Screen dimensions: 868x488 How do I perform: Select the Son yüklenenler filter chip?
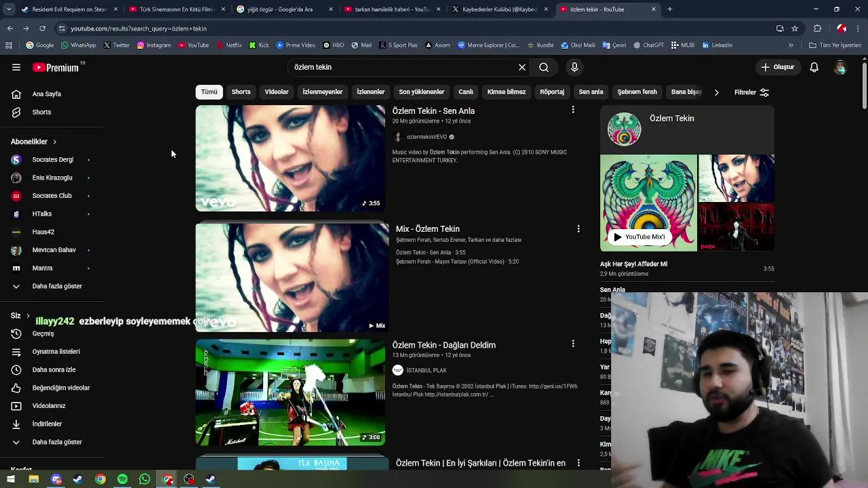(x=421, y=92)
